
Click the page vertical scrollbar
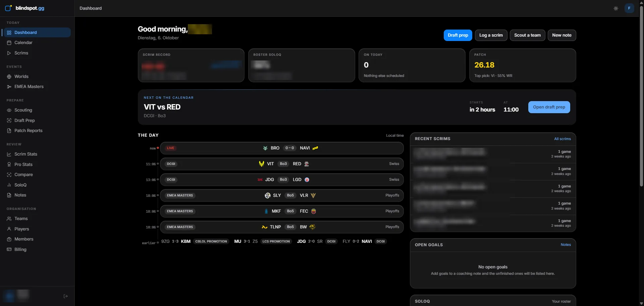(641, 96)
